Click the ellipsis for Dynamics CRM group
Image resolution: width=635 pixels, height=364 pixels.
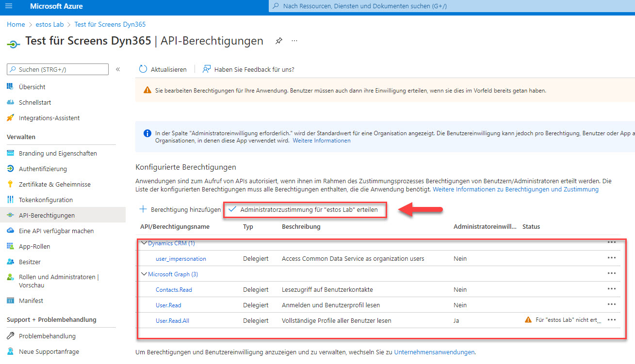click(x=611, y=242)
